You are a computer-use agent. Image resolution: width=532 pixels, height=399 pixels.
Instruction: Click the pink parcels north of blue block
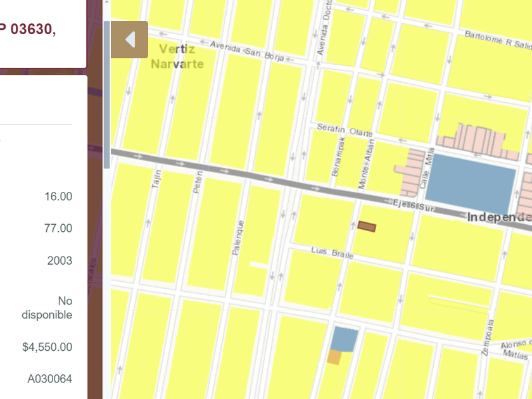(x=478, y=142)
